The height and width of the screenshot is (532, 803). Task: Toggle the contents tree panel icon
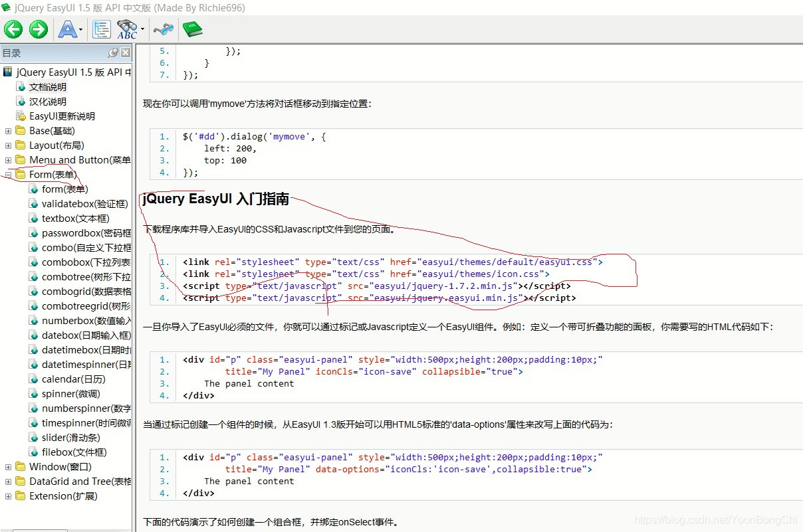coord(102,29)
